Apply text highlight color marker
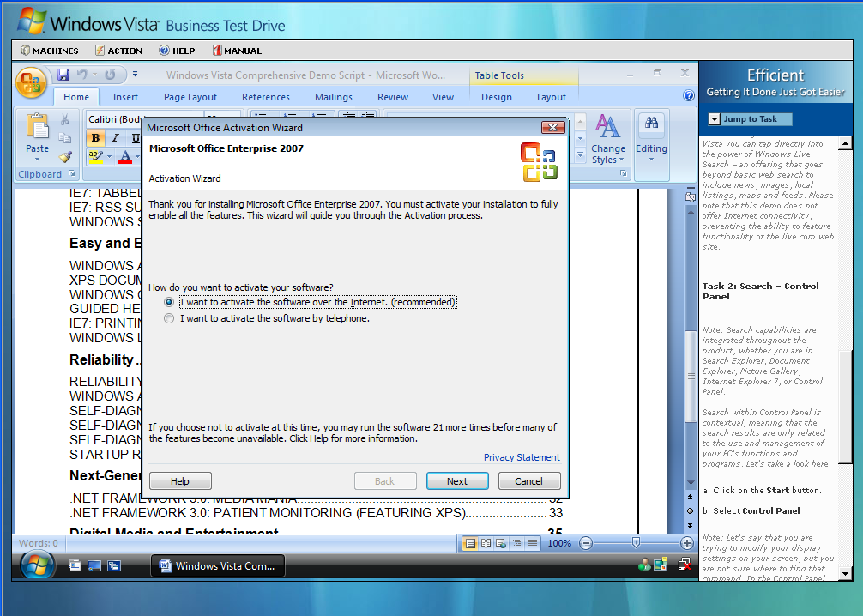Image resolution: width=863 pixels, height=616 pixels. pyautogui.click(x=96, y=156)
